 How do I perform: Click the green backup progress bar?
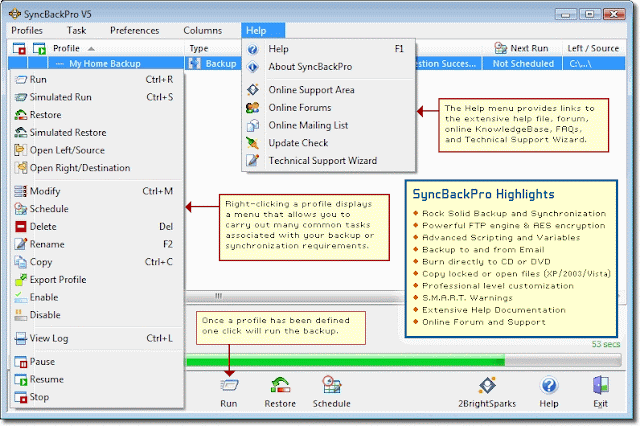pos(345,361)
